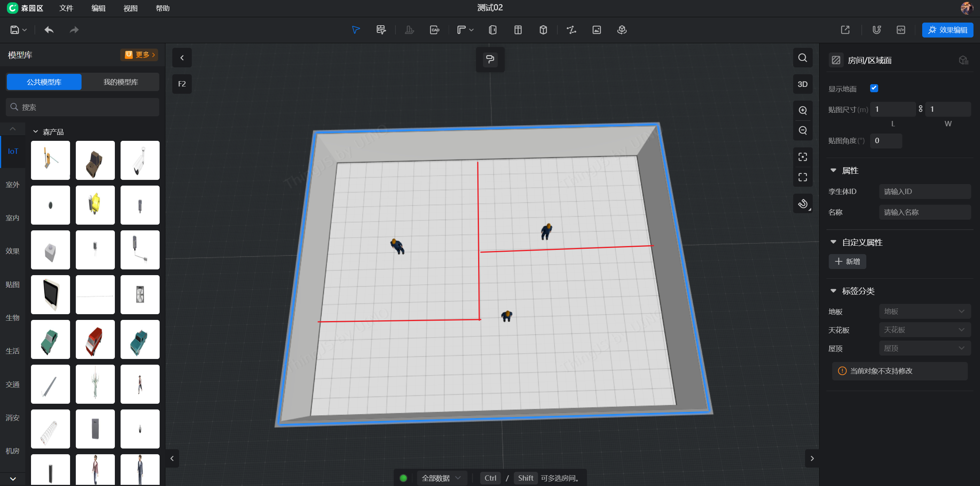This screenshot has height=486, width=980.
Task: Collapse the 森产品 category group
Action: [x=36, y=132]
